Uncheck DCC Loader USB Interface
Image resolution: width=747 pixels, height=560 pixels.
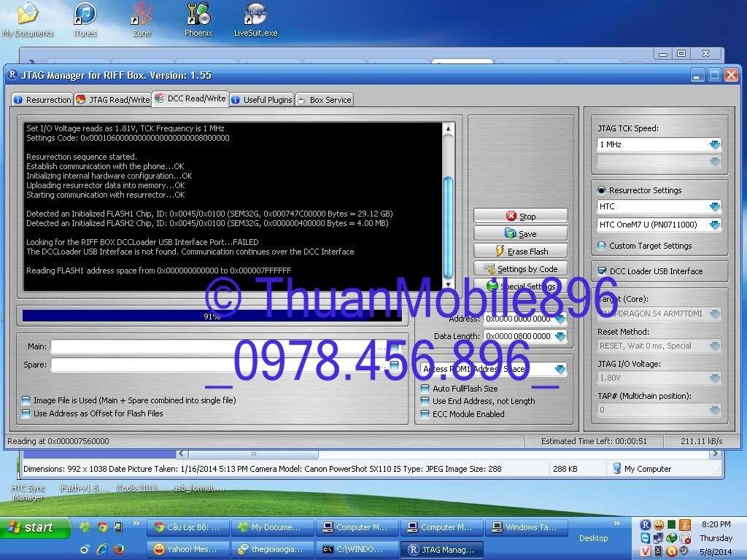(x=602, y=271)
